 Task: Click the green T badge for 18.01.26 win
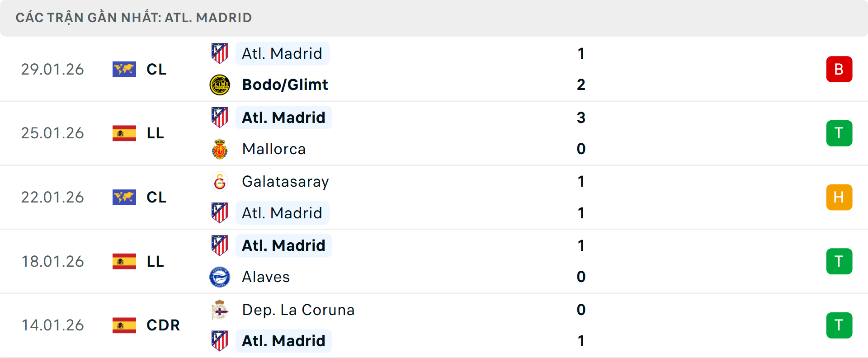click(839, 261)
